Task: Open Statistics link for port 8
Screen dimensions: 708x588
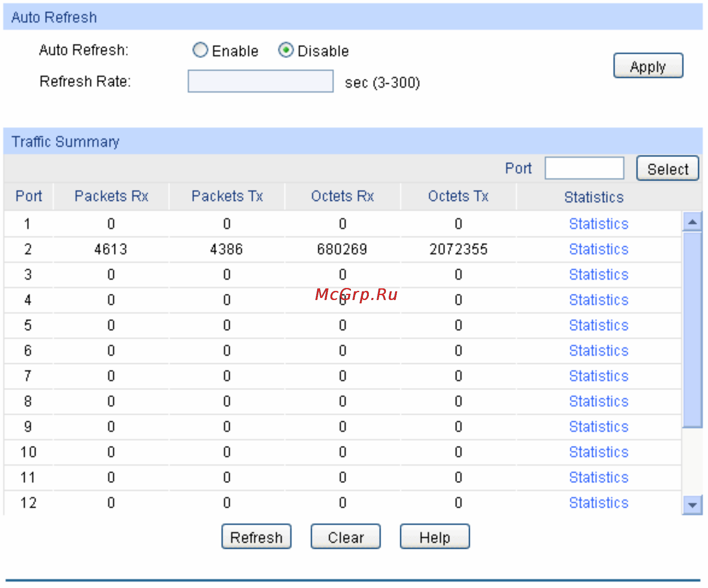Action: tap(598, 401)
